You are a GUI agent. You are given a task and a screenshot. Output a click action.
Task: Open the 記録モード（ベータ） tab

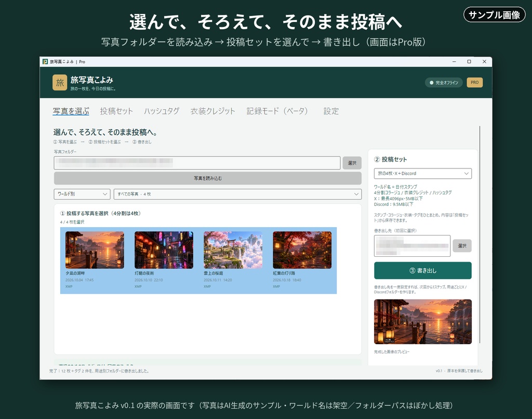[277, 111]
